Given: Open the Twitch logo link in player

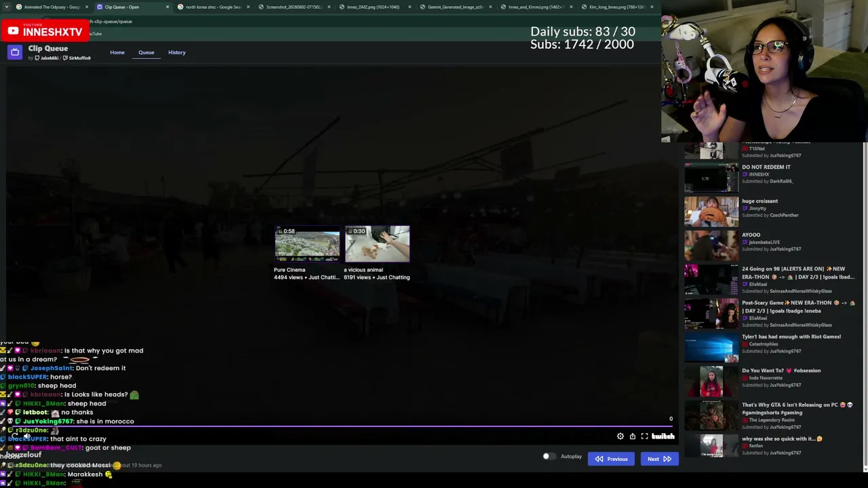Looking at the screenshot, I should pyautogui.click(x=663, y=436).
